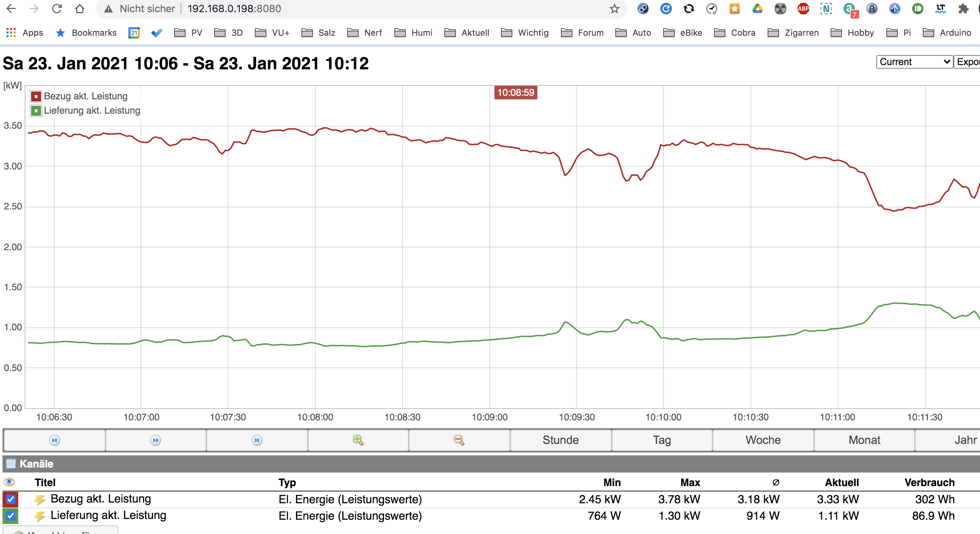
Task: Zoom in the chart with magnifier plus
Action: [358, 440]
